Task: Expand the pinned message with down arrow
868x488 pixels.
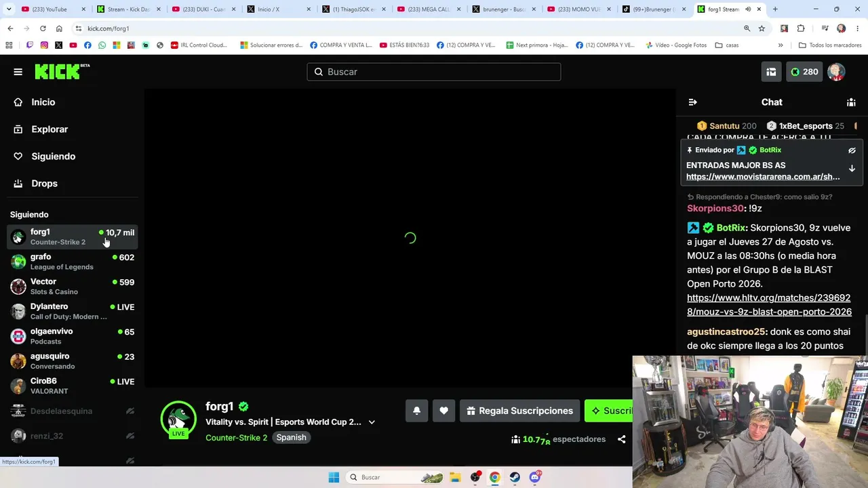Action: tap(852, 168)
